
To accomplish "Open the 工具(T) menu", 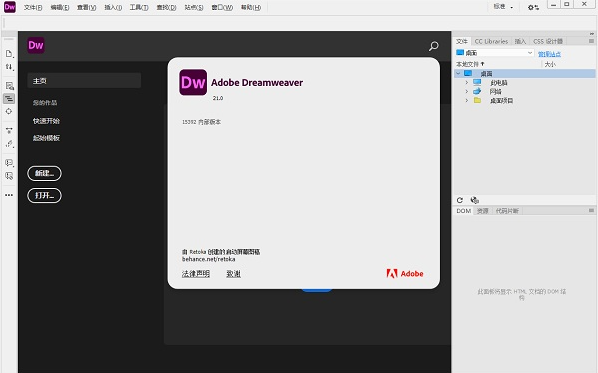I will pyautogui.click(x=139, y=7).
